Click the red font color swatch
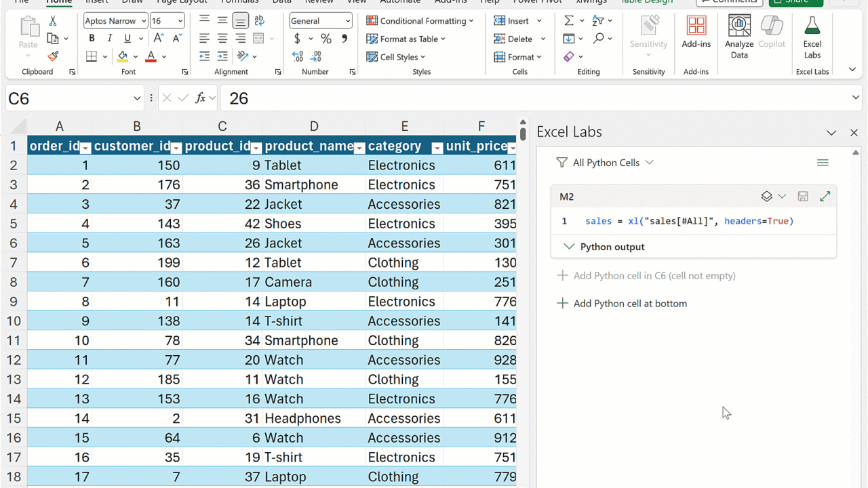The image size is (868, 488). (151, 57)
